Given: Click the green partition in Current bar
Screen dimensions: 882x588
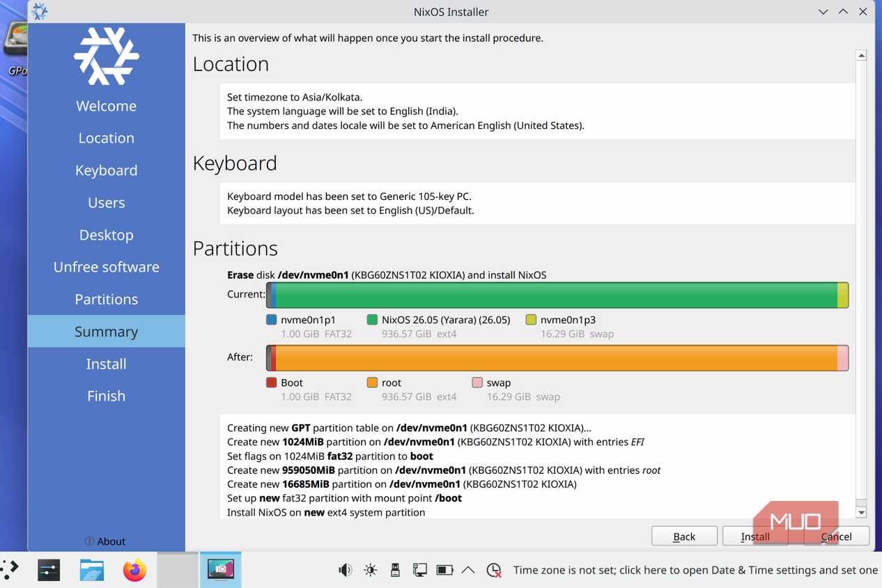Looking at the screenshot, I should pos(557,295).
